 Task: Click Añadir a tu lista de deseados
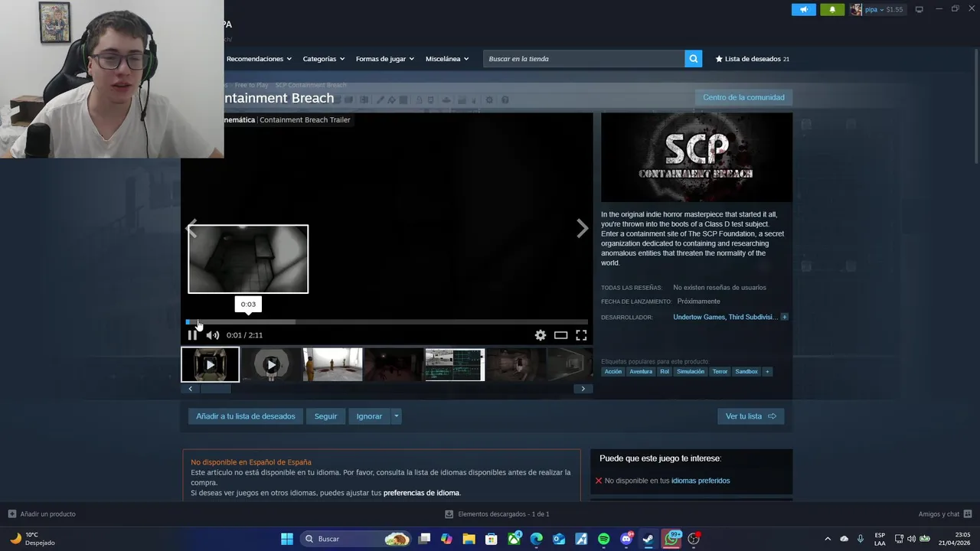click(x=245, y=416)
